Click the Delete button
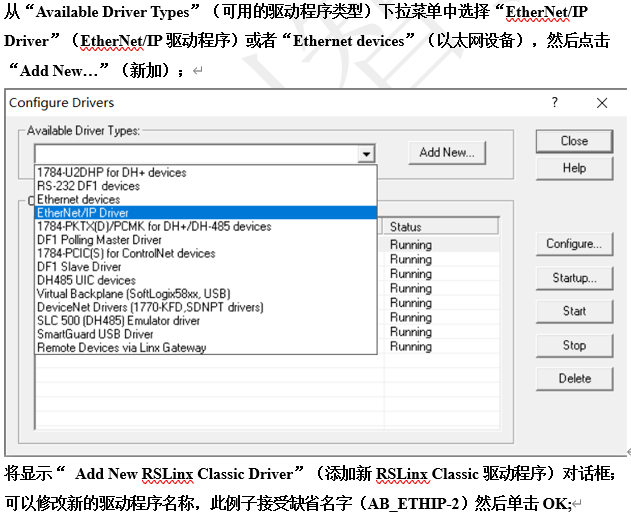This screenshot has height=514, width=631. [x=574, y=379]
